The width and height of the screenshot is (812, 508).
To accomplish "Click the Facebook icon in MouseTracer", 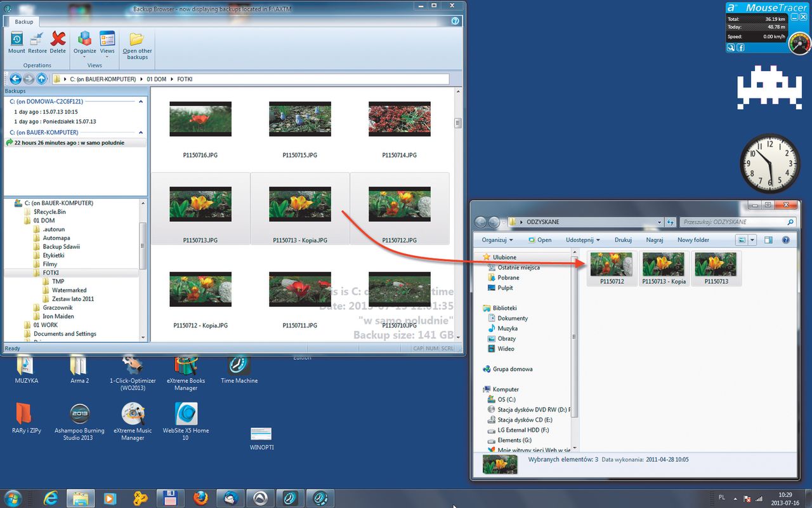I will coord(740,48).
